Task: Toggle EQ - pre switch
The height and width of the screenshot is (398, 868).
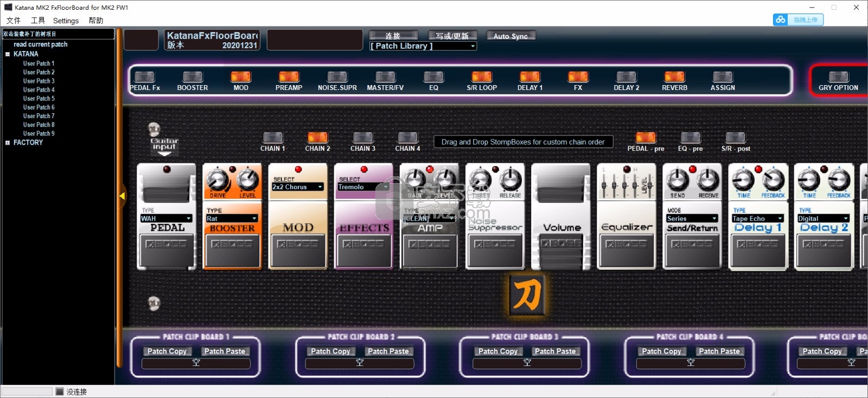Action: [690, 138]
